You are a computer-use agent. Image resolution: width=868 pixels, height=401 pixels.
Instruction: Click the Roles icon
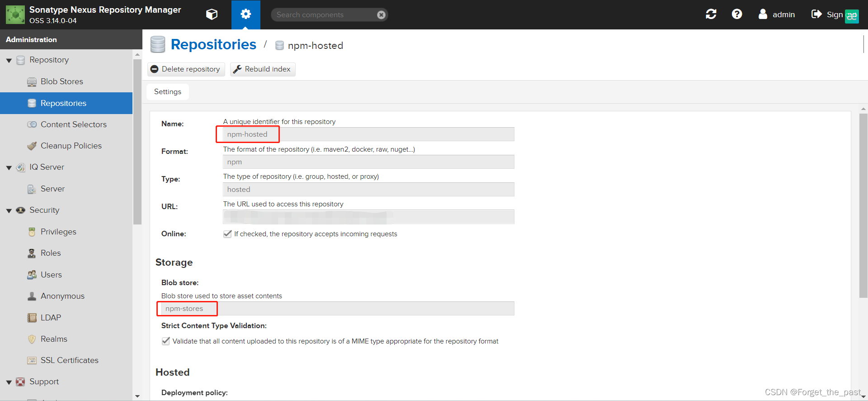click(32, 253)
